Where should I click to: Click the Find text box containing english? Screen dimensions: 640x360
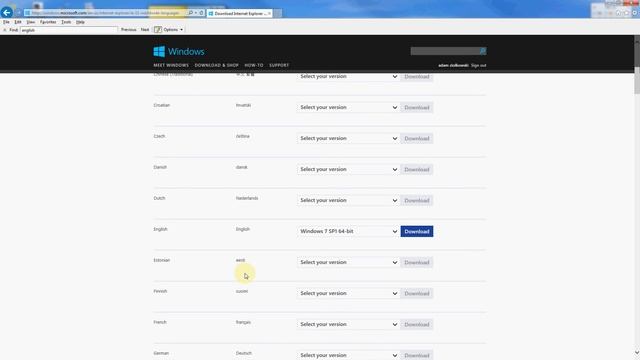[69, 30]
